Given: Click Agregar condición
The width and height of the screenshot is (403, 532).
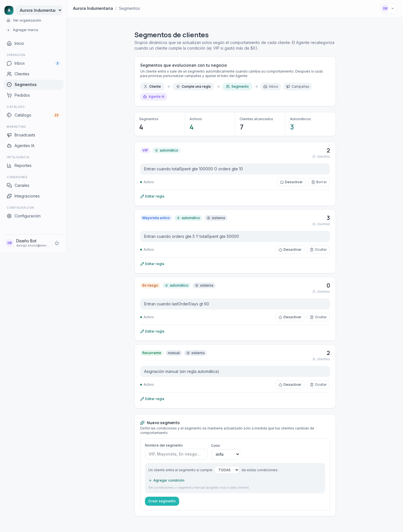Looking at the screenshot, I should click(167, 480).
